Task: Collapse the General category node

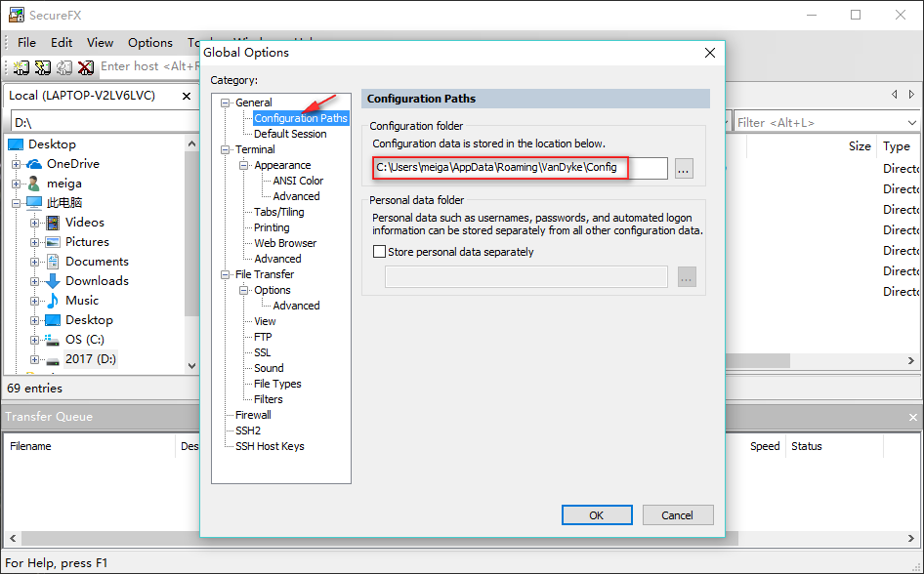Action: (x=225, y=102)
